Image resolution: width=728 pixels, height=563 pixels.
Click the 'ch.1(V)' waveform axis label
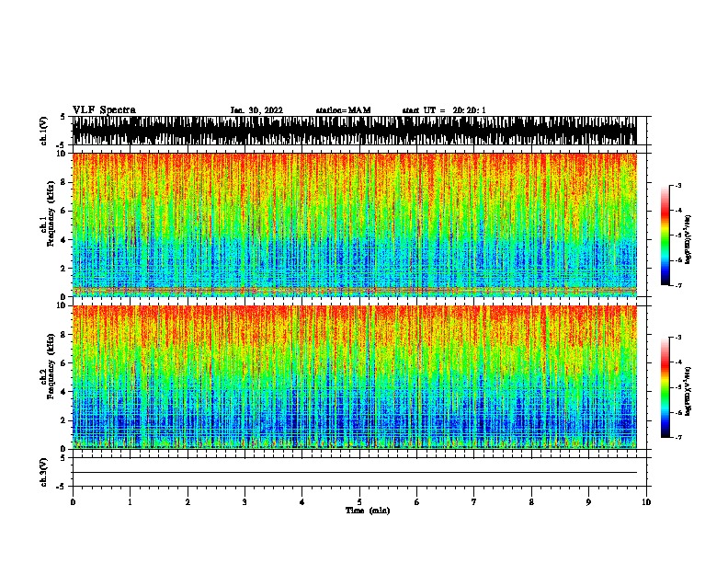click(44, 131)
